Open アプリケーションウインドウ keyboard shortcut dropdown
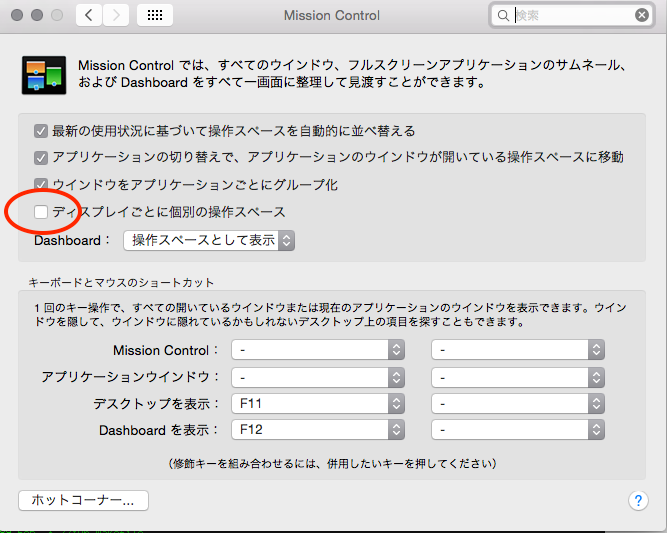This screenshot has height=533, width=667. [318, 377]
